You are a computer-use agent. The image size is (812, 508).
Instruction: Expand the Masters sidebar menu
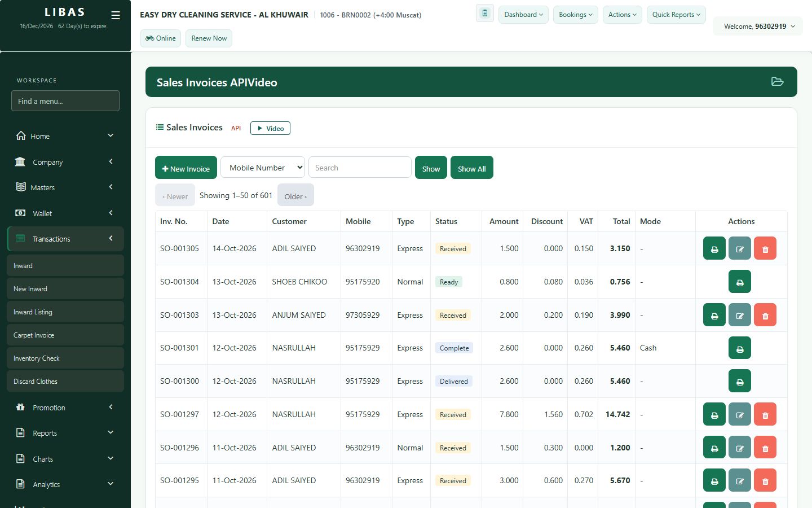coord(65,187)
